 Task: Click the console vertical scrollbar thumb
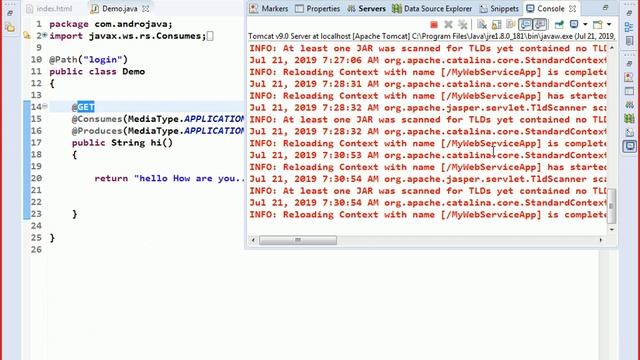pos(611,206)
